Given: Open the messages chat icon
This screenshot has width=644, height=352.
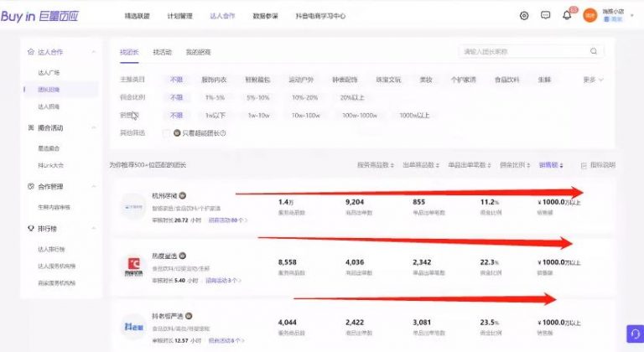Looking at the screenshot, I should coord(545,15).
